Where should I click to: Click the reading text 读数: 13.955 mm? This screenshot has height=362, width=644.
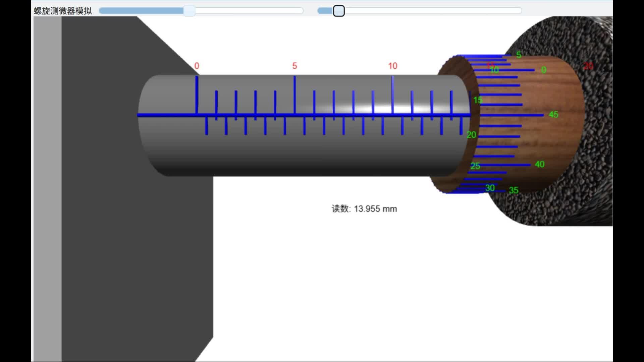(364, 209)
